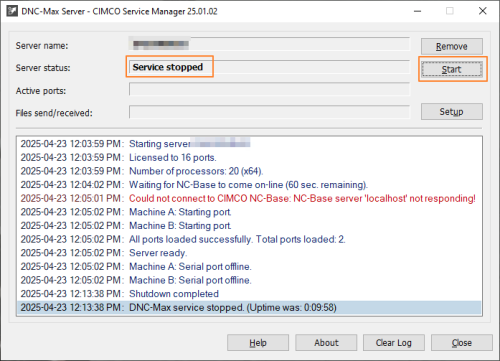Image resolution: width=500 pixels, height=361 pixels.
Task: Minimize the Service Manager window
Action: point(418,11)
